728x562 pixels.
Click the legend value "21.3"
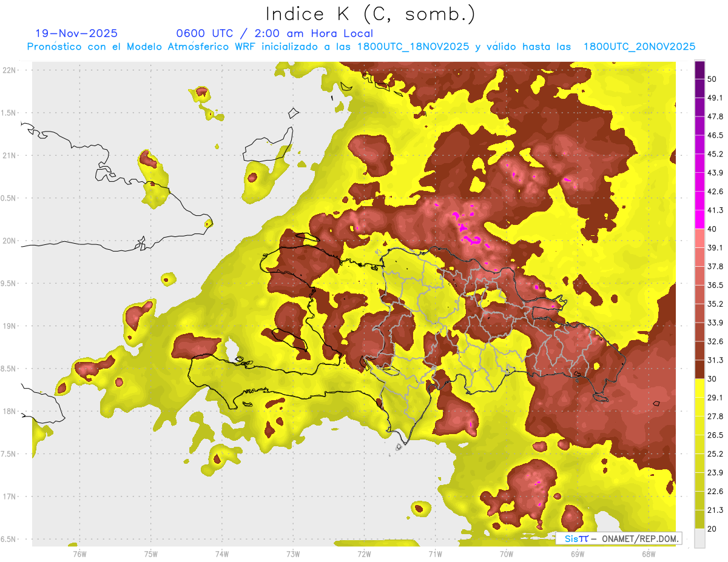point(715,511)
